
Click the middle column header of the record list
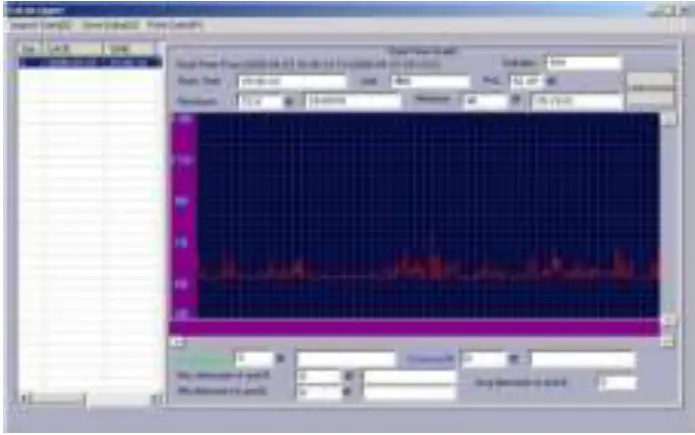[x=72, y=48]
